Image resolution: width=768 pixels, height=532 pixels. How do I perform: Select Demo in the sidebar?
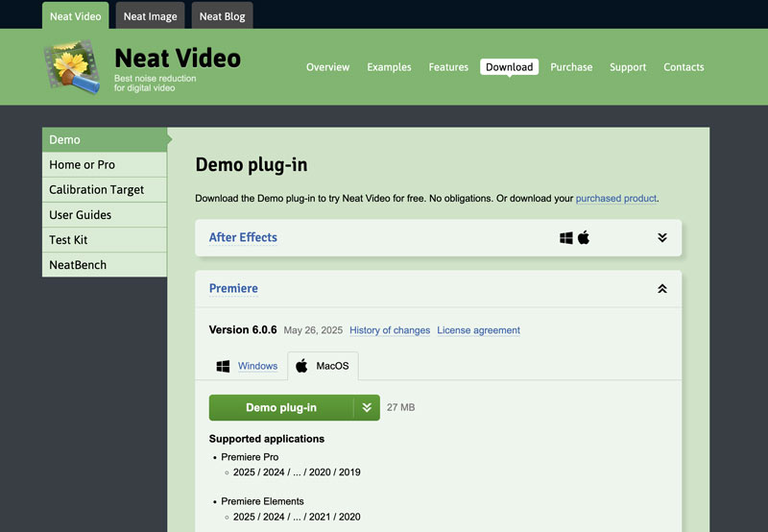(105, 139)
